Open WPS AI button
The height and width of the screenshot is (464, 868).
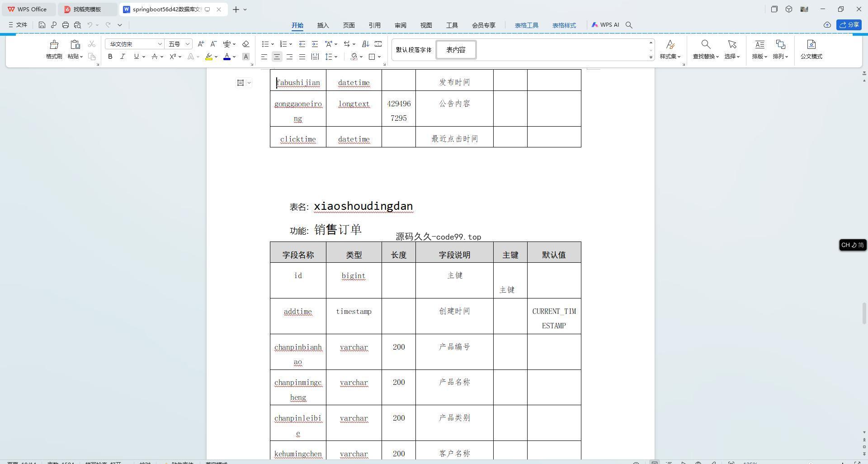(x=605, y=25)
